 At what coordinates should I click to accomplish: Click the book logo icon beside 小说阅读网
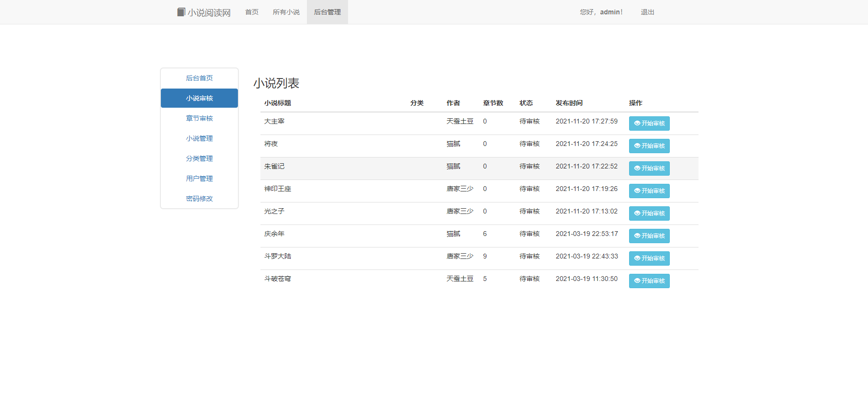(181, 12)
